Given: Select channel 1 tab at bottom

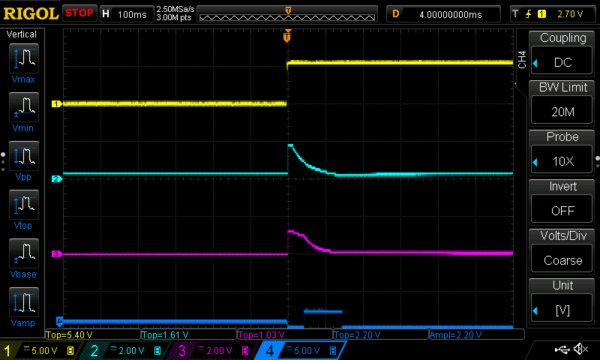Looking at the screenshot, I should point(39,350).
